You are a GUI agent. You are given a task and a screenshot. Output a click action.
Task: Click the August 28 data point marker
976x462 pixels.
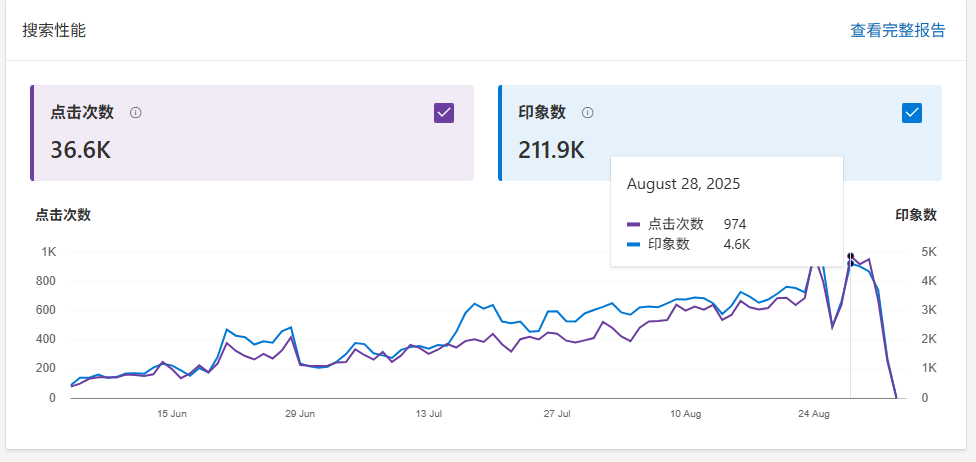click(x=850, y=258)
